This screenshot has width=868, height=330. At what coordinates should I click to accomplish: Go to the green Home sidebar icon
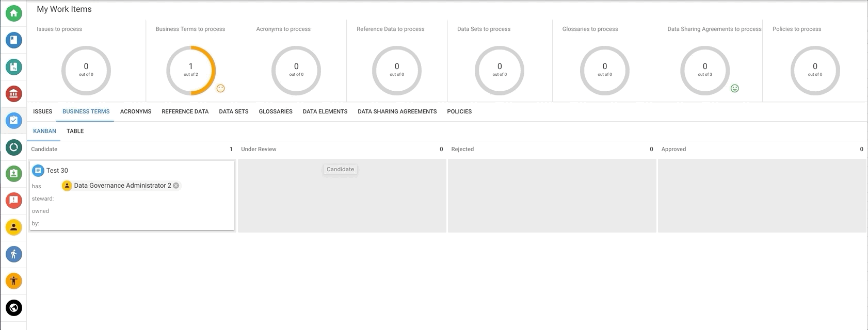coord(14,13)
